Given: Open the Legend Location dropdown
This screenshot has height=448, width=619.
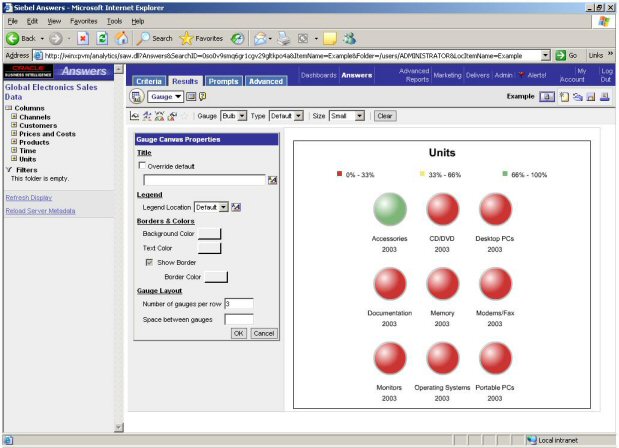Looking at the screenshot, I should (x=211, y=207).
